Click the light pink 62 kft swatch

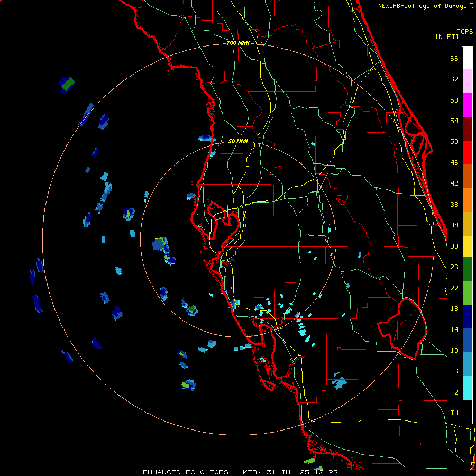click(x=467, y=81)
